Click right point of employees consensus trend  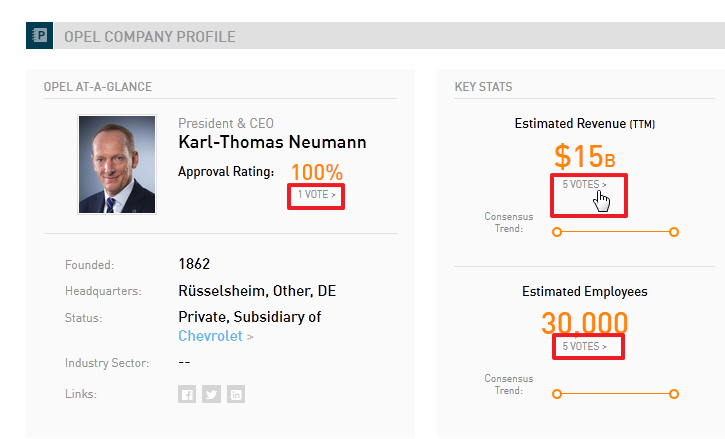674,394
